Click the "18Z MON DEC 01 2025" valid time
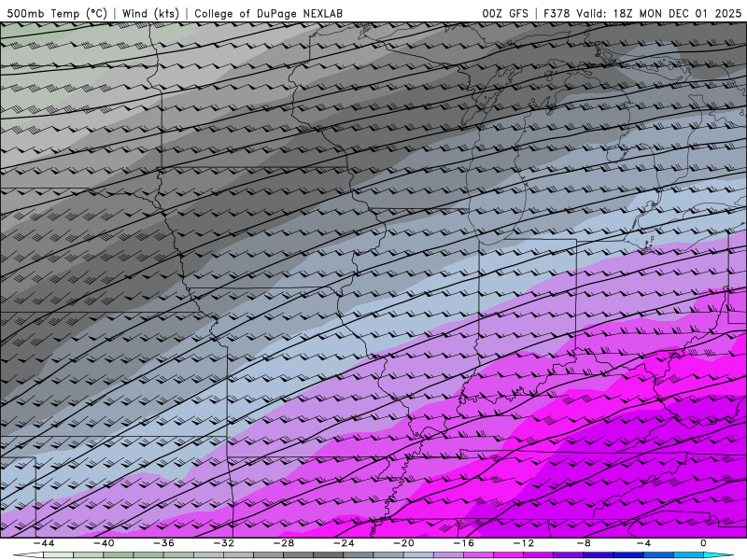 (677, 13)
